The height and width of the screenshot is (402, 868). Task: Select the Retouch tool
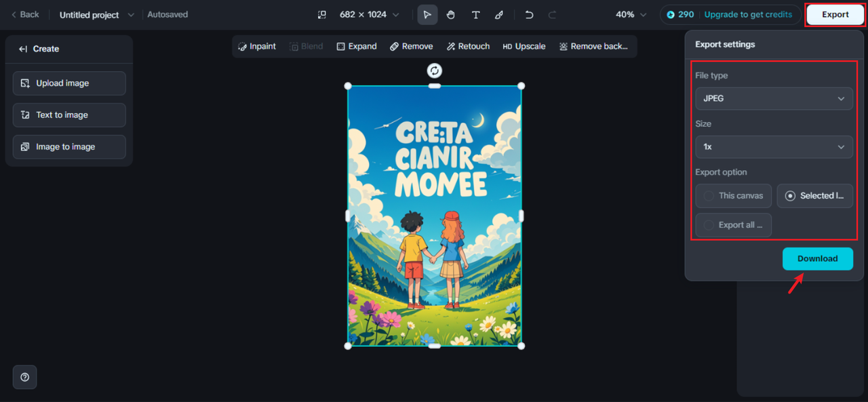(x=468, y=46)
